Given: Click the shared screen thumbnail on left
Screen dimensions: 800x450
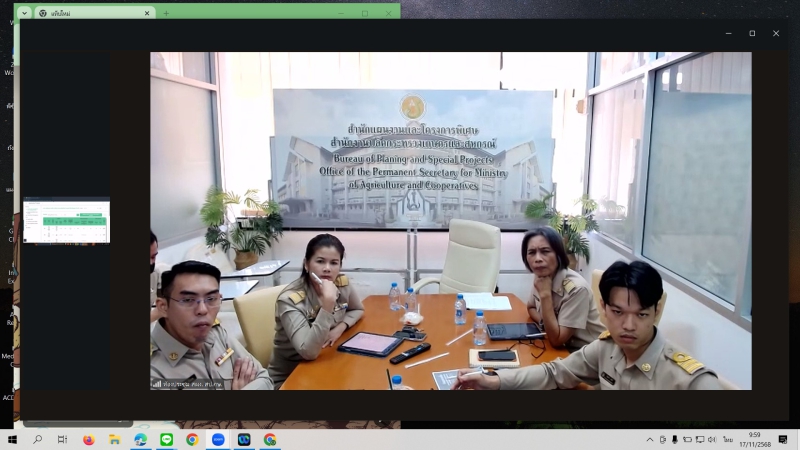Looking at the screenshot, I should tap(66, 221).
